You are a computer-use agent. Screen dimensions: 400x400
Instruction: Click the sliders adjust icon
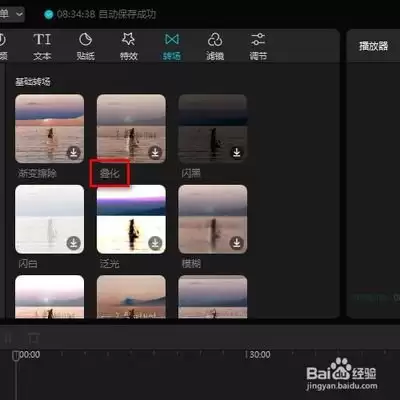click(258, 39)
